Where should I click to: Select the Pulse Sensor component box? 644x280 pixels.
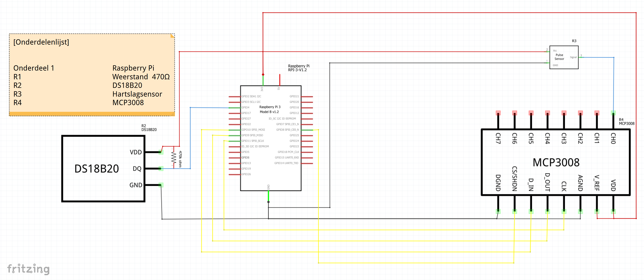pos(564,57)
